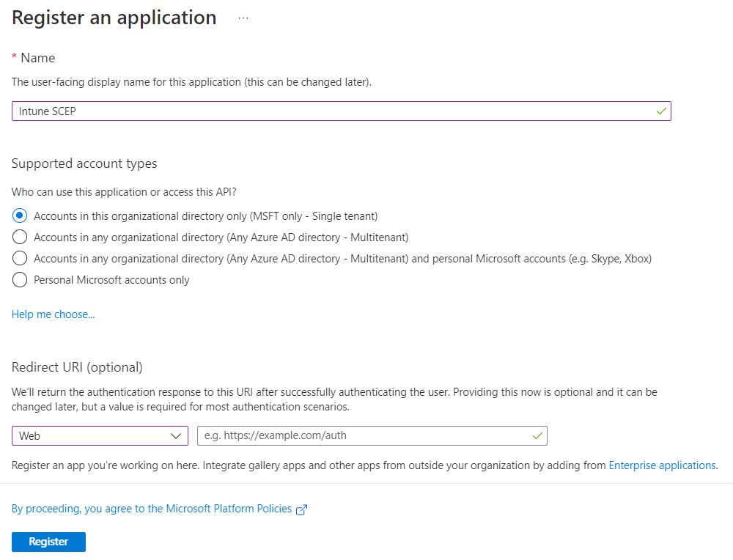
Task: Click the chevron arrow on the Web dropdown
Action: point(176,435)
